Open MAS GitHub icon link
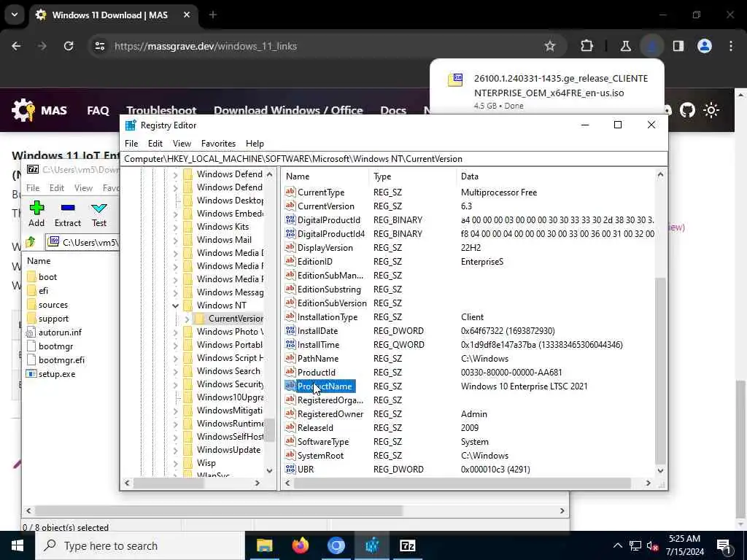Image resolution: width=747 pixels, height=560 pixels. [687, 111]
